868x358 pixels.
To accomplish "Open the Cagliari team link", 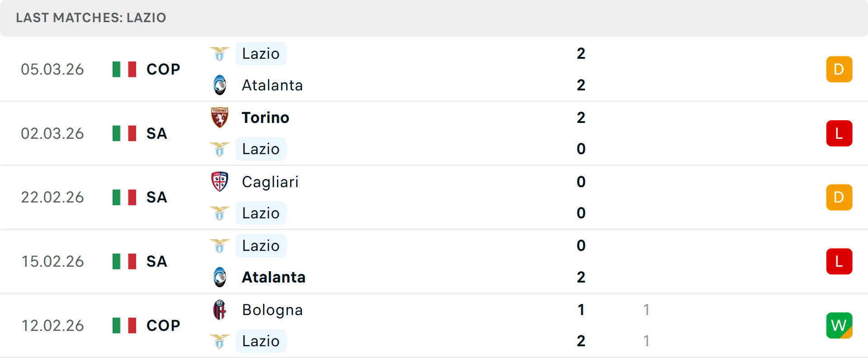I will tap(270, 182).
